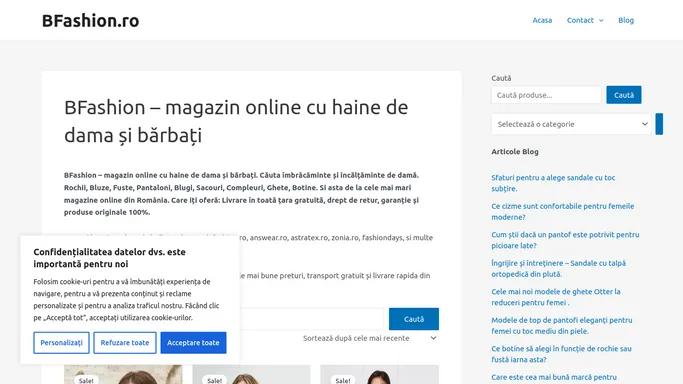Click the blue button beside category dropdown
Screen dimensions: 683x384
(x=659, y=124)
